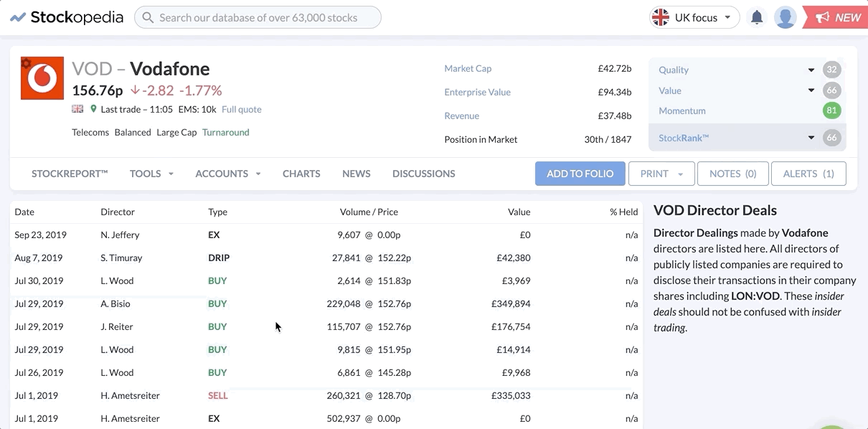Open NOTES (0) button
The image size is (868, 429).
pos(732,174)
